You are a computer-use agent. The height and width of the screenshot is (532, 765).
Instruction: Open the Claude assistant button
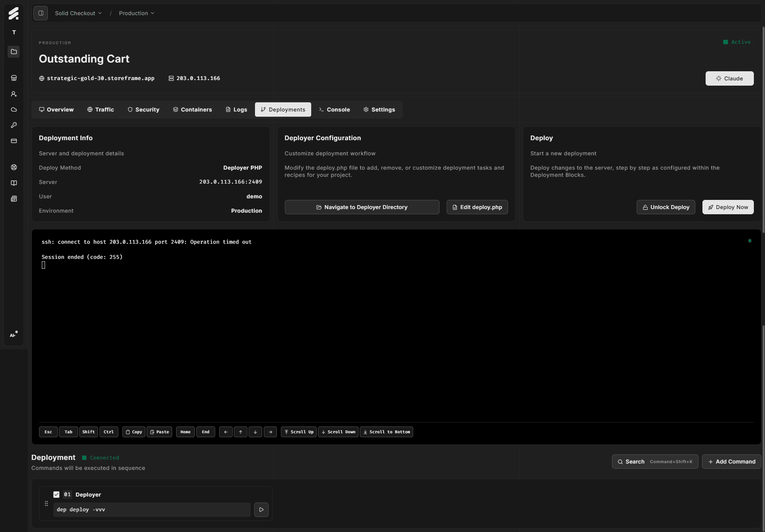click(x=730, y=78)
